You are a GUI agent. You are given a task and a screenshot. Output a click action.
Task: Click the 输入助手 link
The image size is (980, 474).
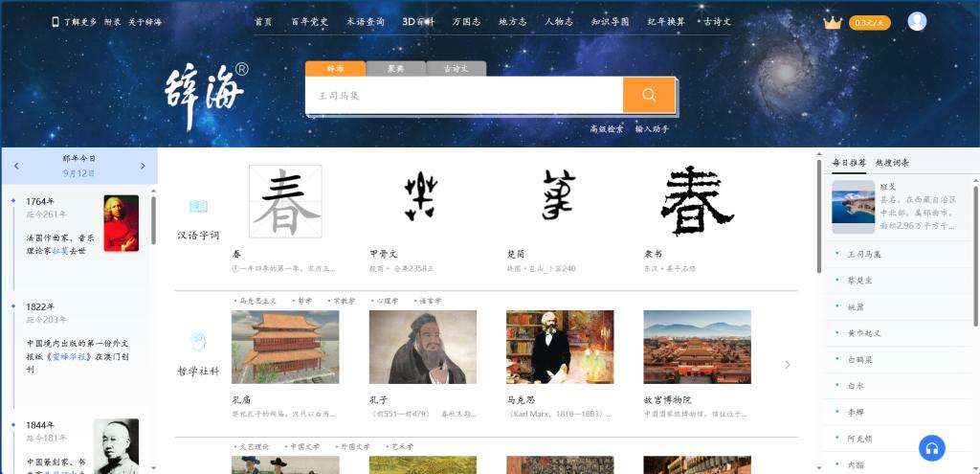[652, 128]
